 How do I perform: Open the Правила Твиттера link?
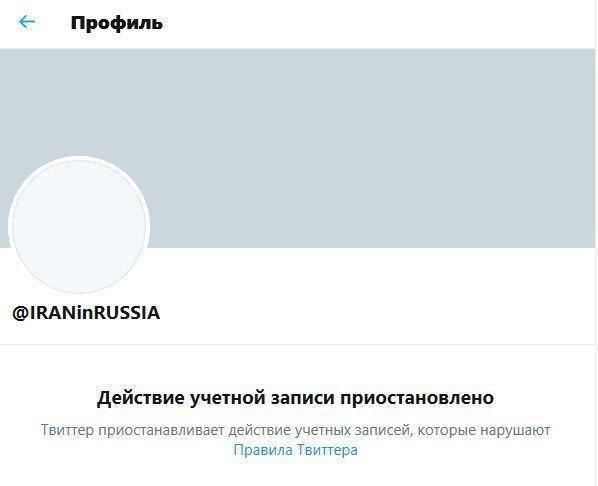296,450
